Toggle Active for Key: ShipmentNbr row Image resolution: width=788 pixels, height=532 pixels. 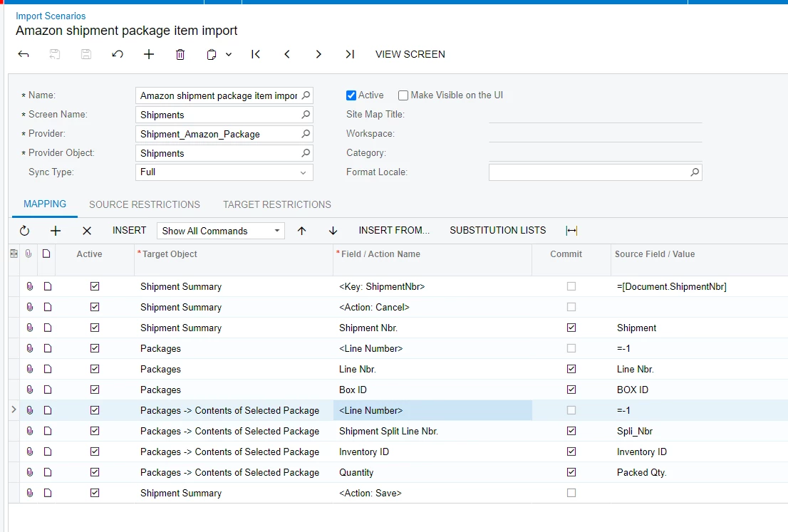click(95, 286)
